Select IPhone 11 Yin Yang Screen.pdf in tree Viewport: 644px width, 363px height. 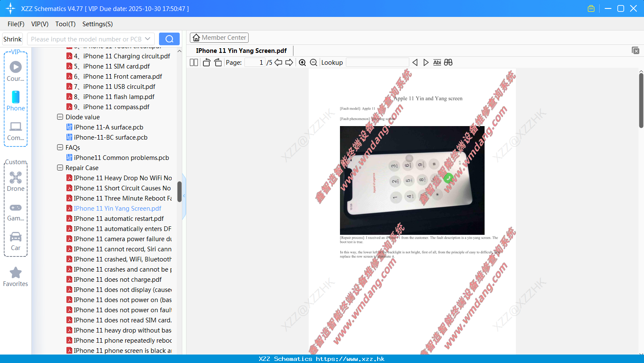[x=114, y=208]
